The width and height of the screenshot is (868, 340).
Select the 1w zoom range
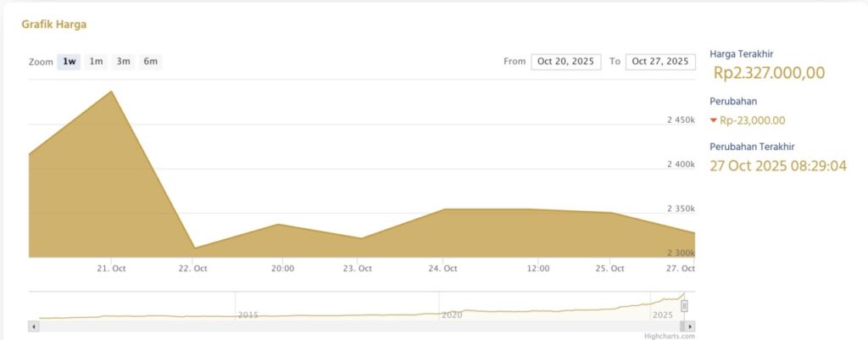coord(69,62)
